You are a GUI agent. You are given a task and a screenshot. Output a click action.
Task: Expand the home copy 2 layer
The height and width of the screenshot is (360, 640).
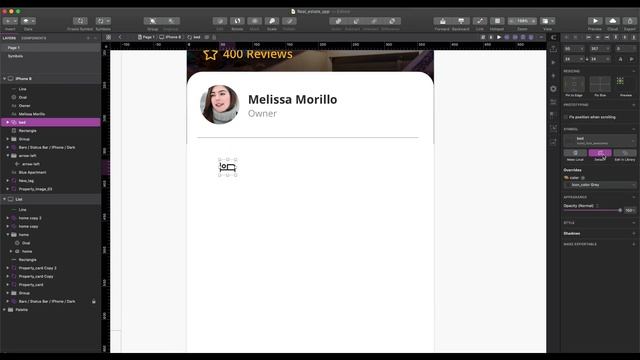[7, 218]
